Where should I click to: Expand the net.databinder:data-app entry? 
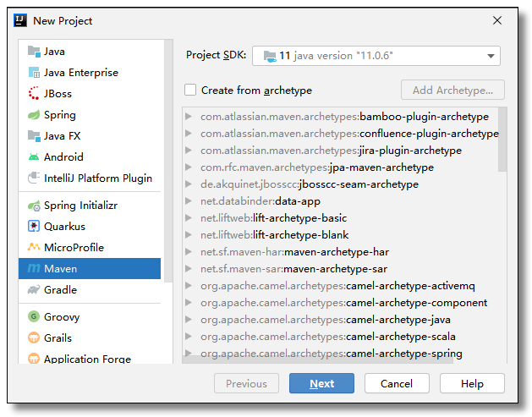[x=189, y=201]
